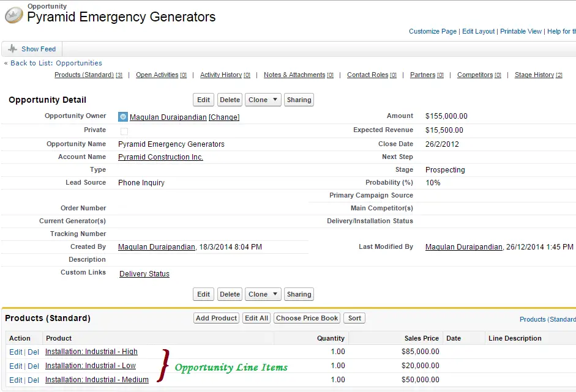Open Installation: Industrial - Low product
Image resolution: width=576 pixels, height=392 pixels.
pyautogui.click(x=91, y=366)
